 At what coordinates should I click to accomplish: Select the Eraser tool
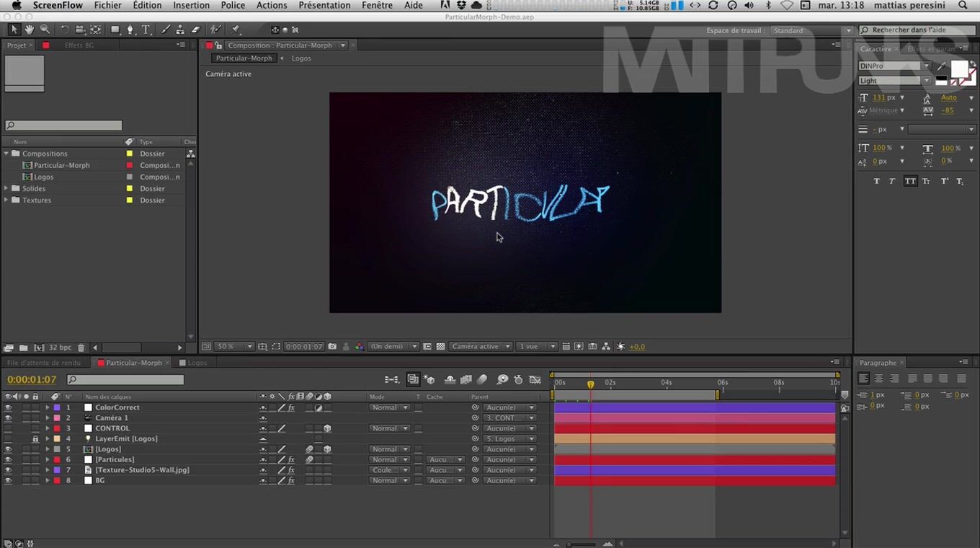click(195, 30)
